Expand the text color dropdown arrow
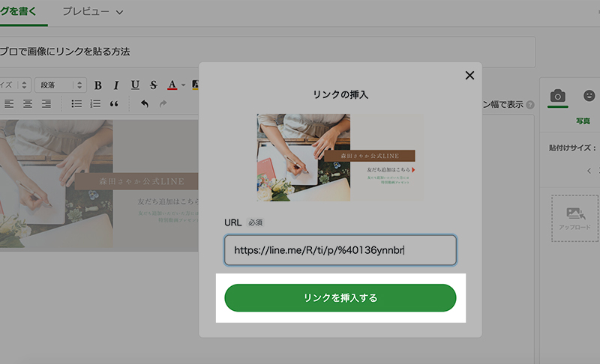The height and width of the screenshot is (364, 600). tap(183, 85)
